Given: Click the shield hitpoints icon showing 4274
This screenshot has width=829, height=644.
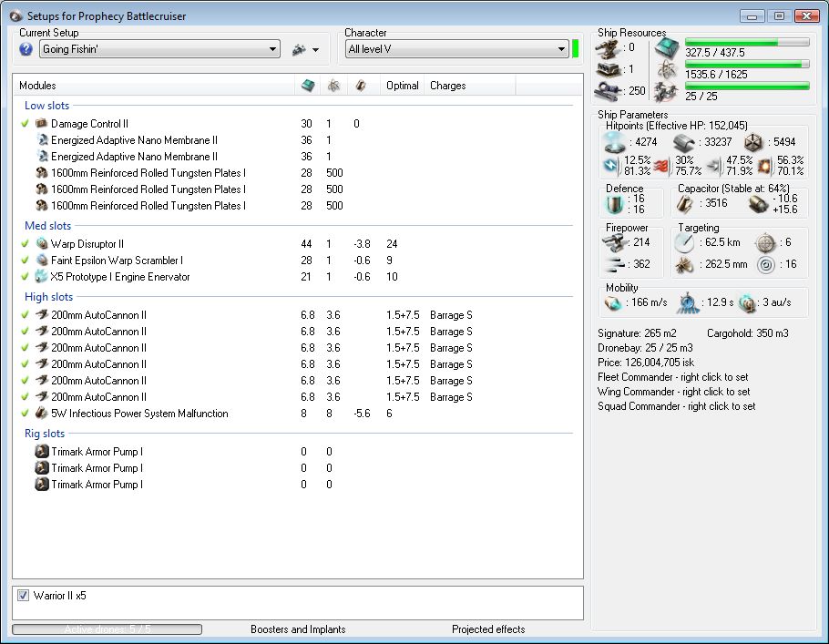Looking at the screenshot, I should point(614,142).
